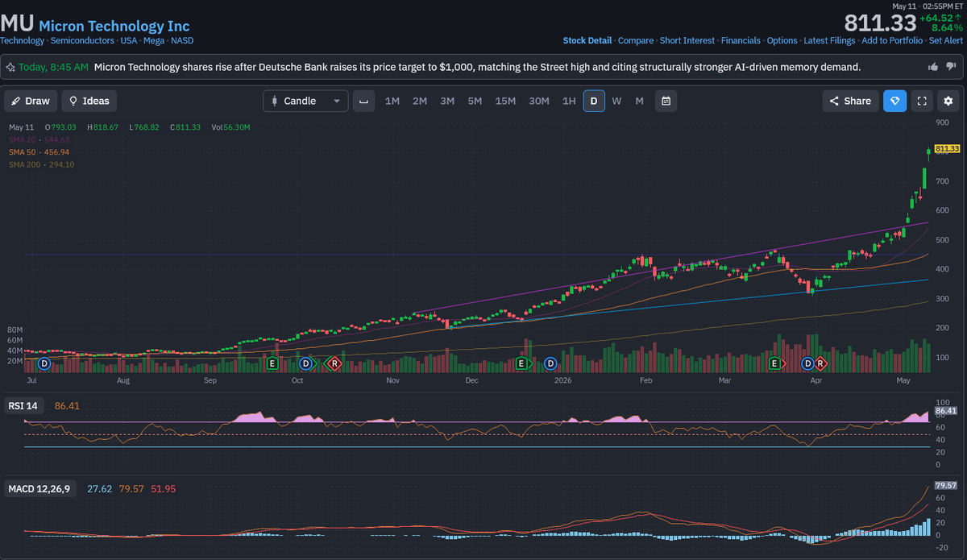Click the dividend D marker in October
Image resolution: width=967 pixels, height=560 pixels.
(x=305, y=364)
